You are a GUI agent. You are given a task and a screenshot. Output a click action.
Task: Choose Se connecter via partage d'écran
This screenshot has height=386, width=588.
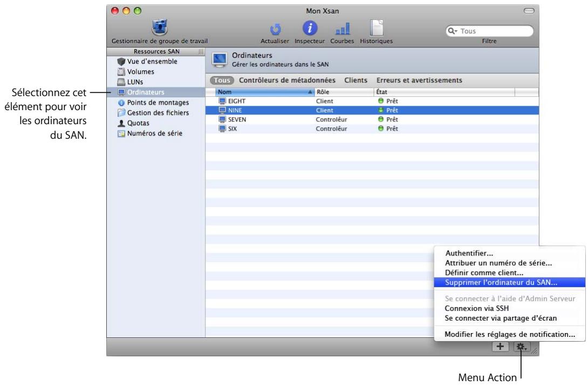click(510, 318)
